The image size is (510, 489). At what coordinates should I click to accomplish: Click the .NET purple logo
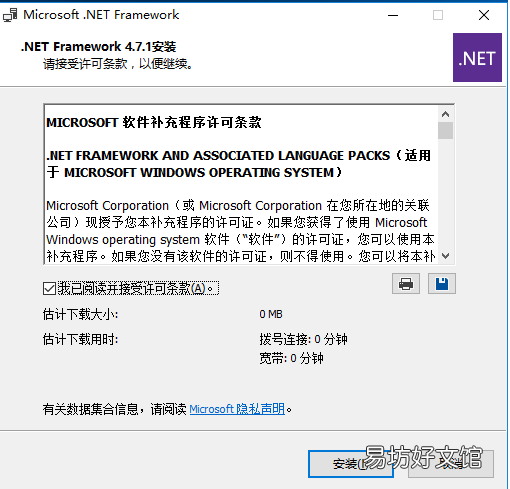pos(477,57)
